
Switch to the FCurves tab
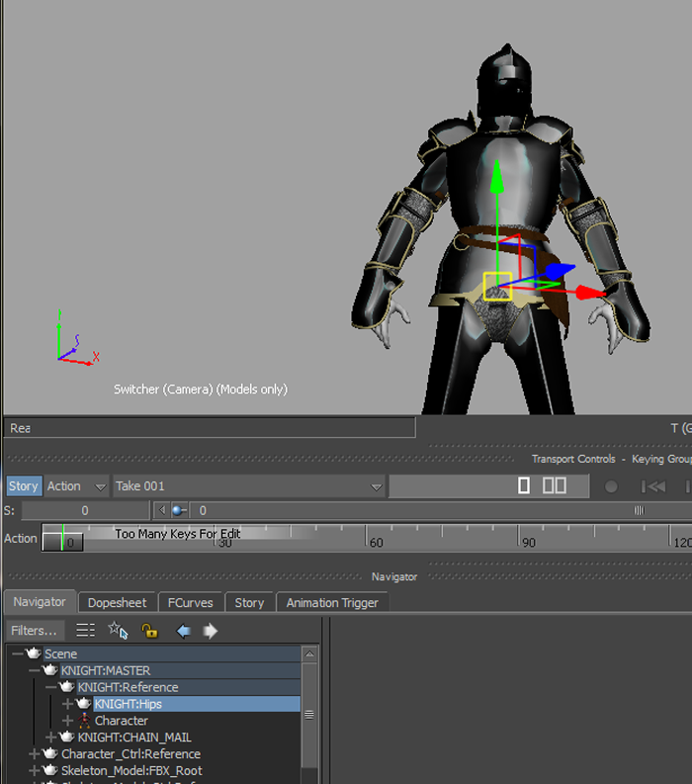tap(190, 602)
